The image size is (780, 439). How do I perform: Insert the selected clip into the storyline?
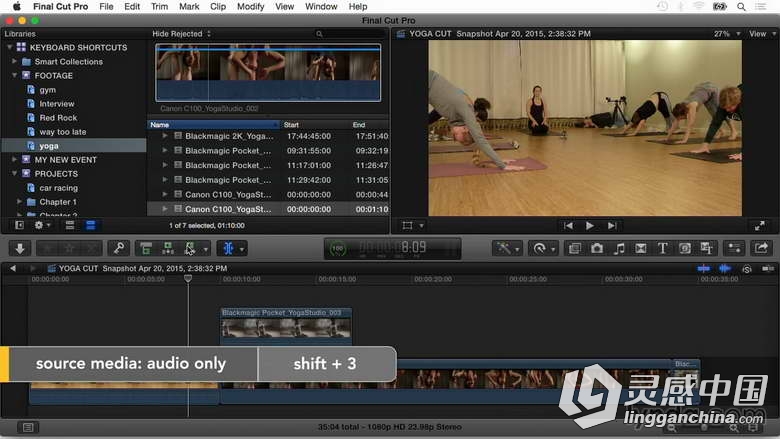(168, 248)
